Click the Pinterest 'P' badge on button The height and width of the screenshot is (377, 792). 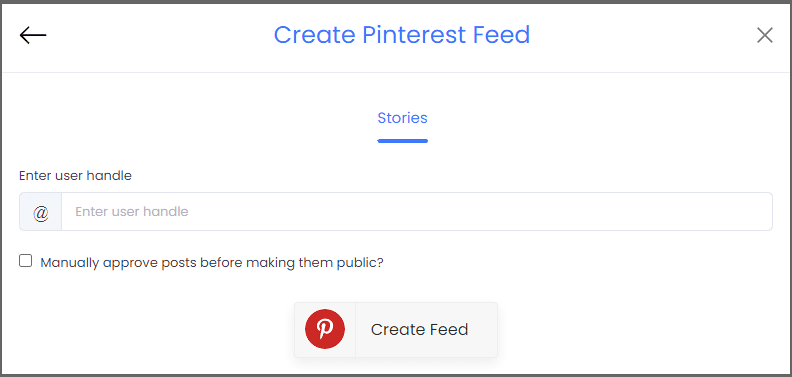[325, 329]
